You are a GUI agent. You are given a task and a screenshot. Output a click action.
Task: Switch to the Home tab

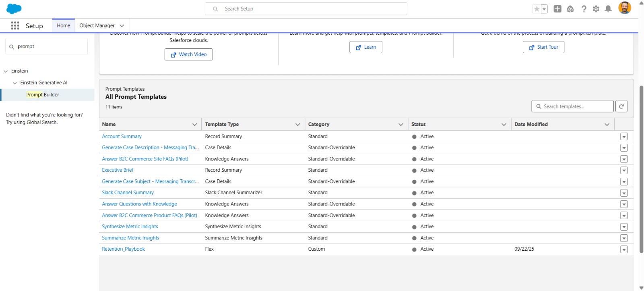[63, 26]
